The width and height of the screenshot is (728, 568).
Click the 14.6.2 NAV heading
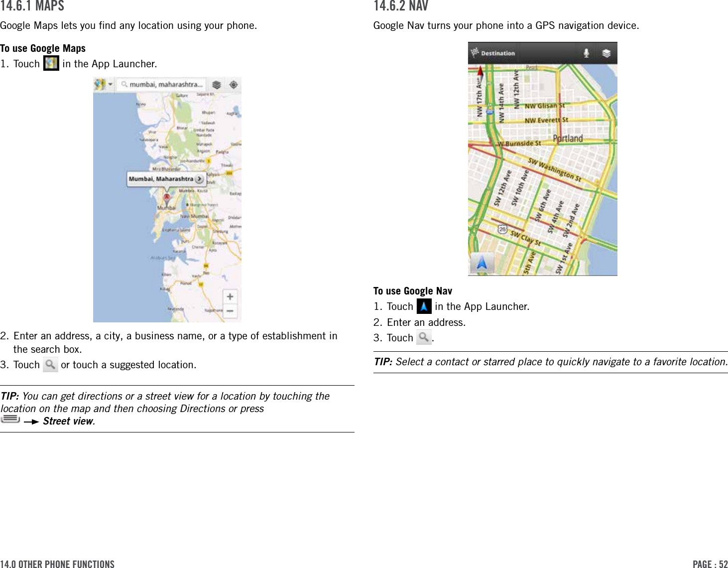point(401,6)
